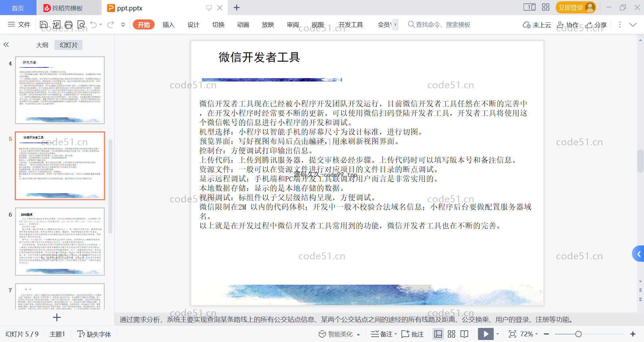Open the blue side panel arrow button
This screenshot has width=644, height=342.
click(x=638, y=254)
